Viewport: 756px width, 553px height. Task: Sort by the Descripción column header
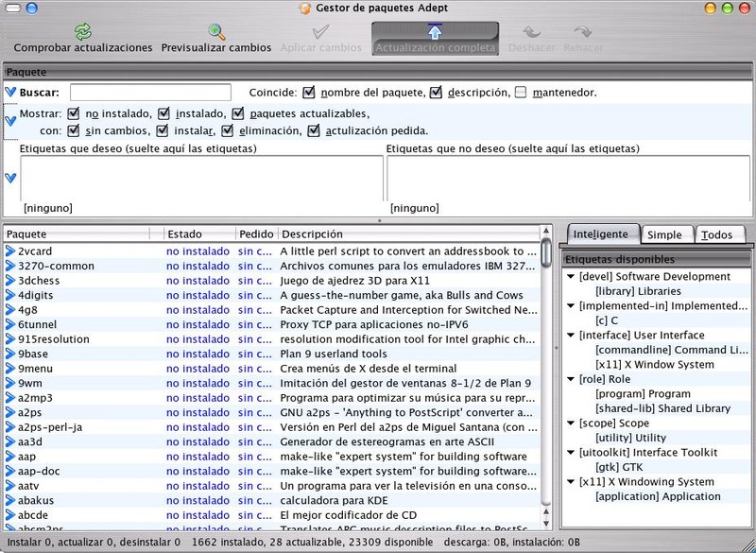(409, 234)
